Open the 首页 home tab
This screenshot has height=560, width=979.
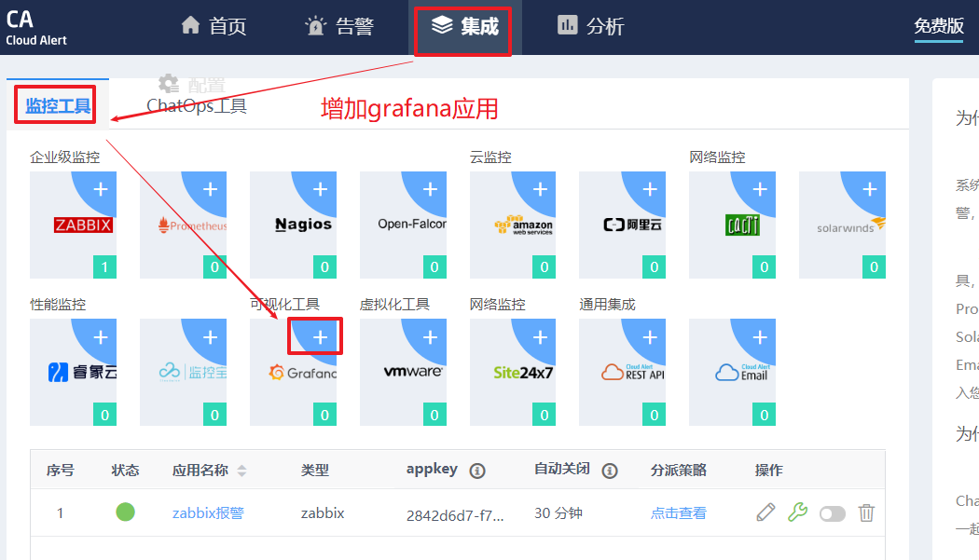click(214, 26)
